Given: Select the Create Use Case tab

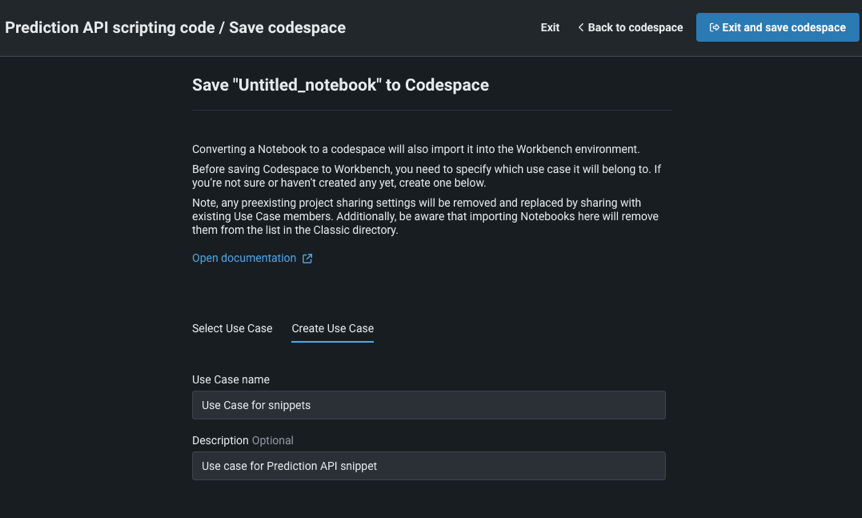Looking at the screenshot, I should tap(332, 328).
